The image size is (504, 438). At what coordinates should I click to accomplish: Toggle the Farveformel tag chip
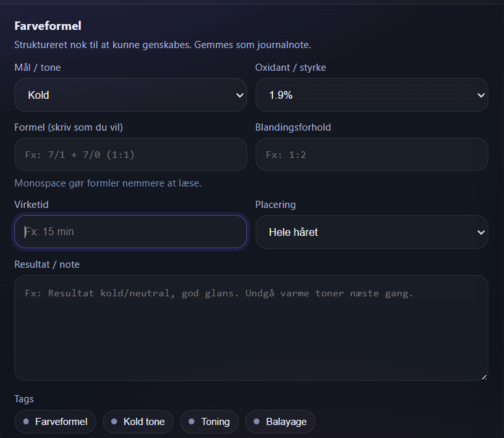click(55, 422)
